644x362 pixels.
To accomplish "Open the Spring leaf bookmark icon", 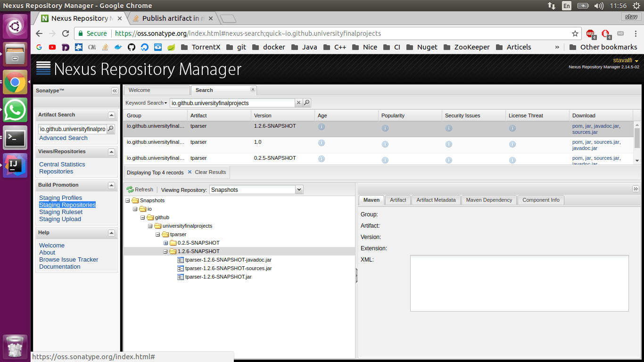I will [171, 47].
